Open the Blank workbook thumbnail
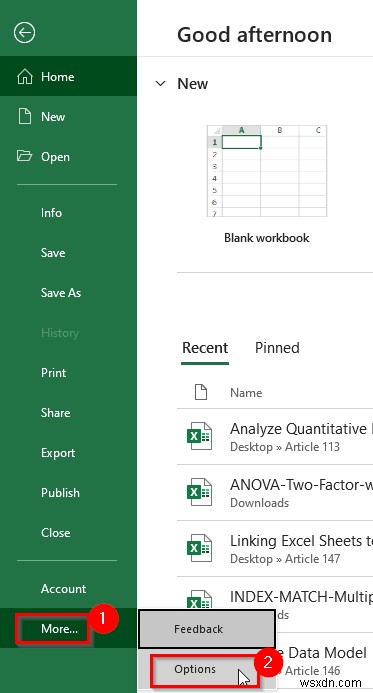This screenshot has height=693, width=373. coord(267,171)
